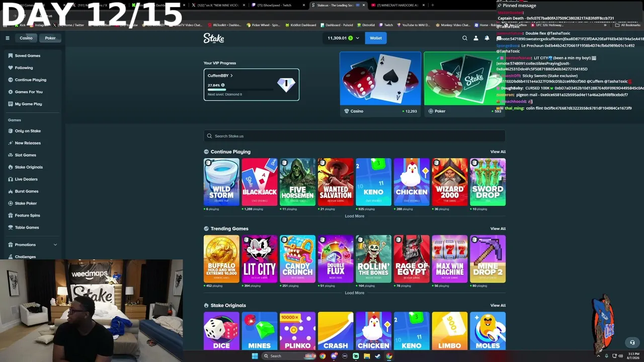This screenshot has width=644, height=362.
Task: Open Buffalo Hold and Win Extreme
Action: 221,259
